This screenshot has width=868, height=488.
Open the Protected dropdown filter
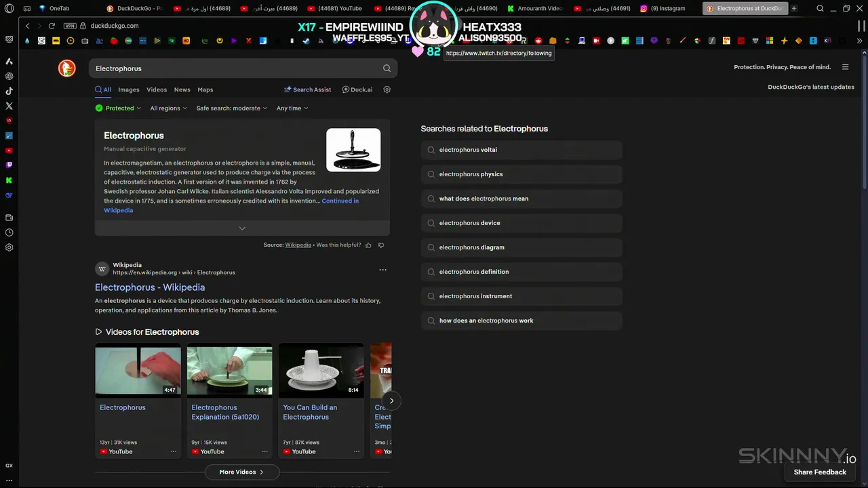[x=118, y=108]
